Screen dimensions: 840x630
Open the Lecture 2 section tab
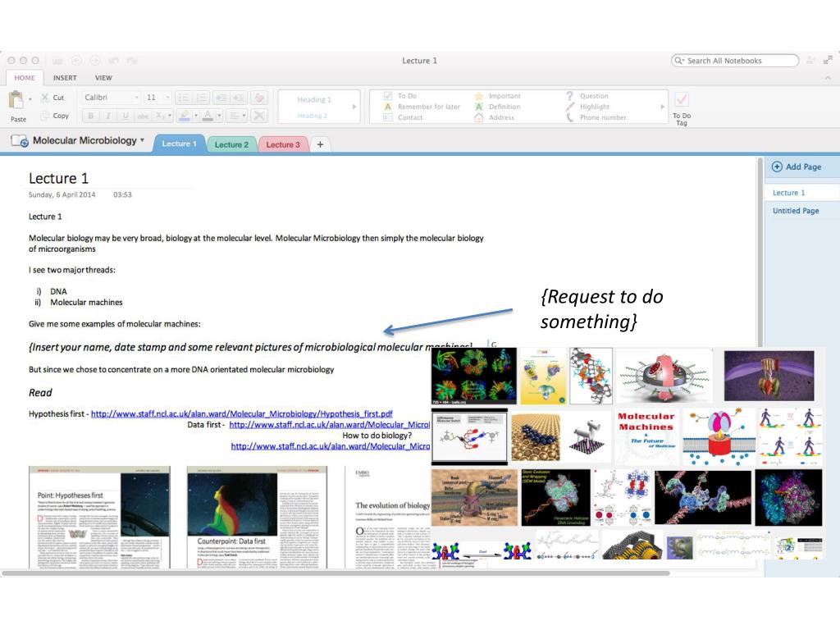pyautogui.click(x=231, y=144)
